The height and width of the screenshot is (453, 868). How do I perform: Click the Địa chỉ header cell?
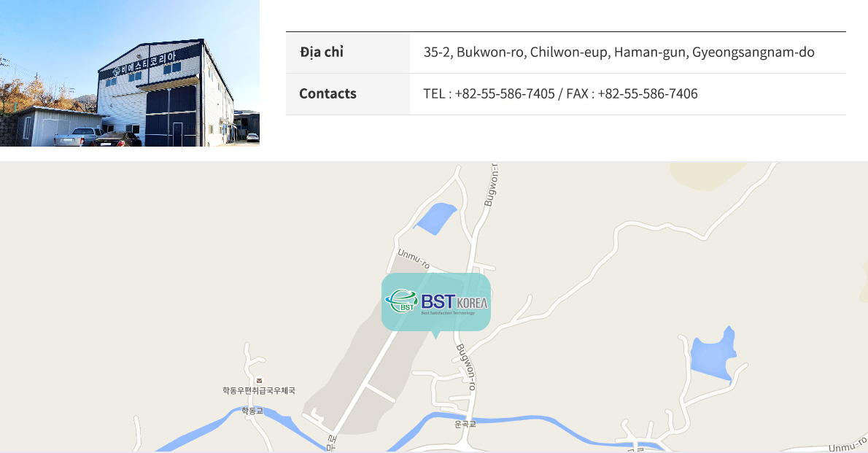(x=348, y=53)
